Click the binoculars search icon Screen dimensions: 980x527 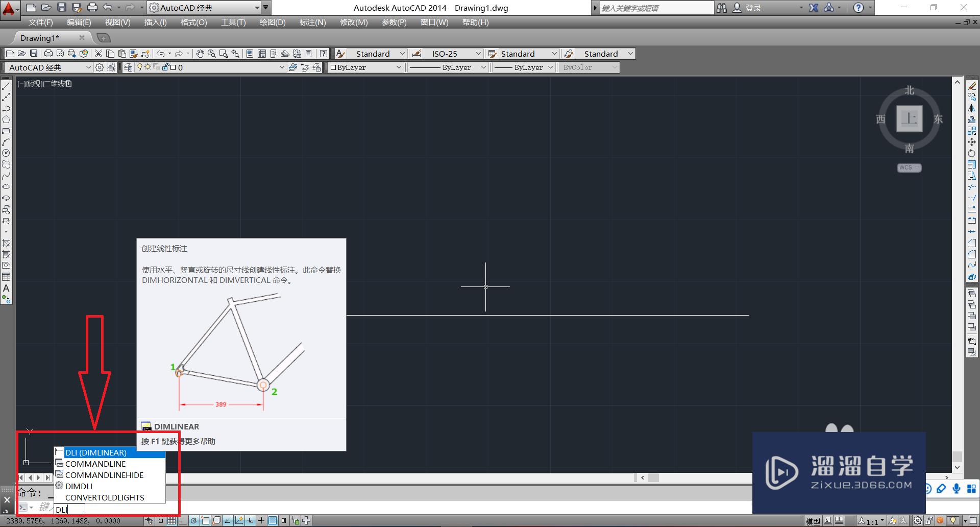tap(721, 8)
